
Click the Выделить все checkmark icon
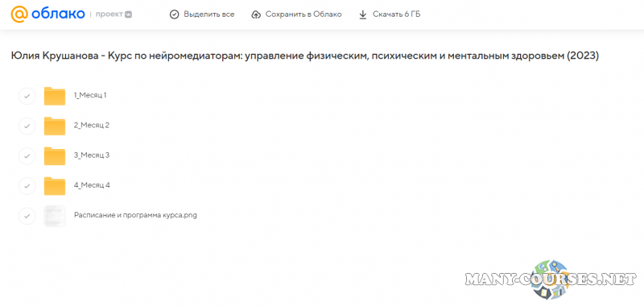[x=175, y=14]
